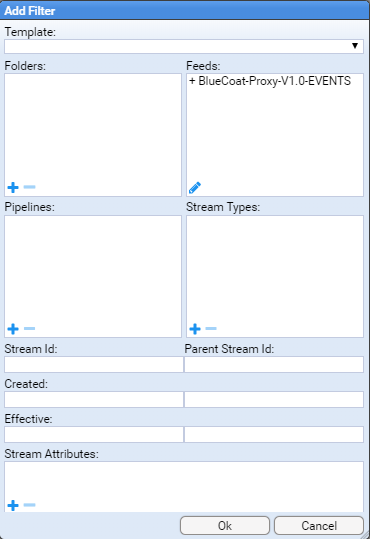Edit feeds with the pencil icon
This screenshot has height=539, width=370.
195,188
